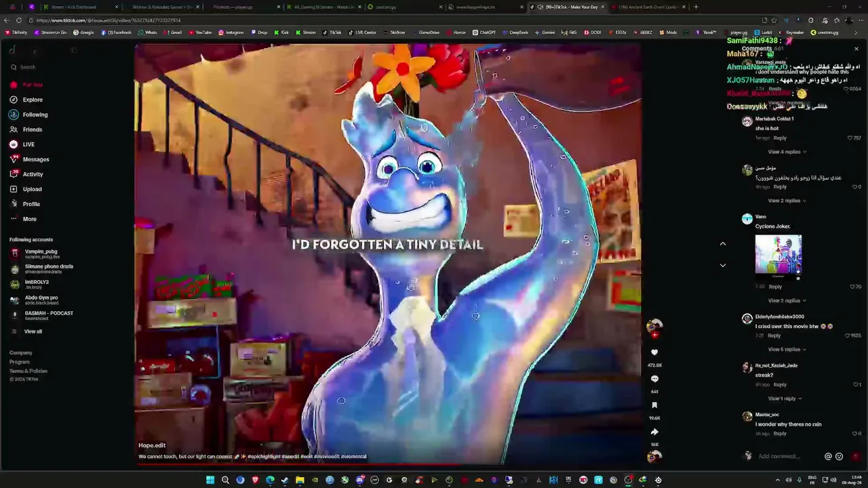The height and width of the screenshot is (488, 868).
Task: Open the Windows Start menu
Action: point(210,480)
